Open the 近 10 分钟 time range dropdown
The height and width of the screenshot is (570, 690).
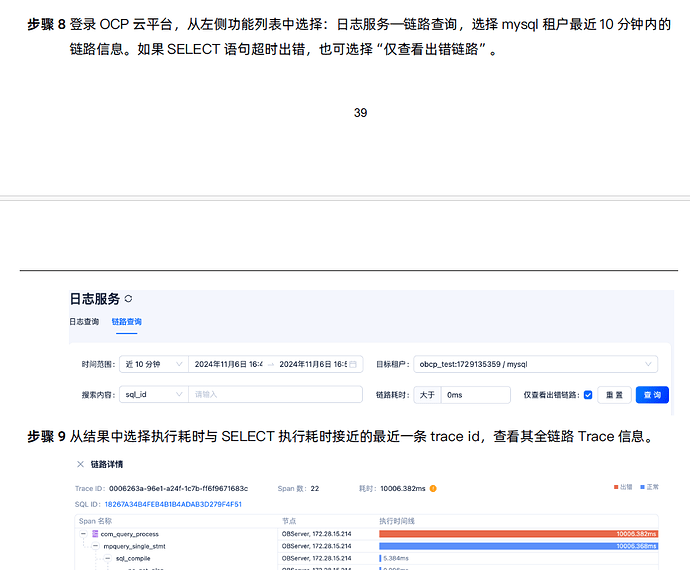153,365
